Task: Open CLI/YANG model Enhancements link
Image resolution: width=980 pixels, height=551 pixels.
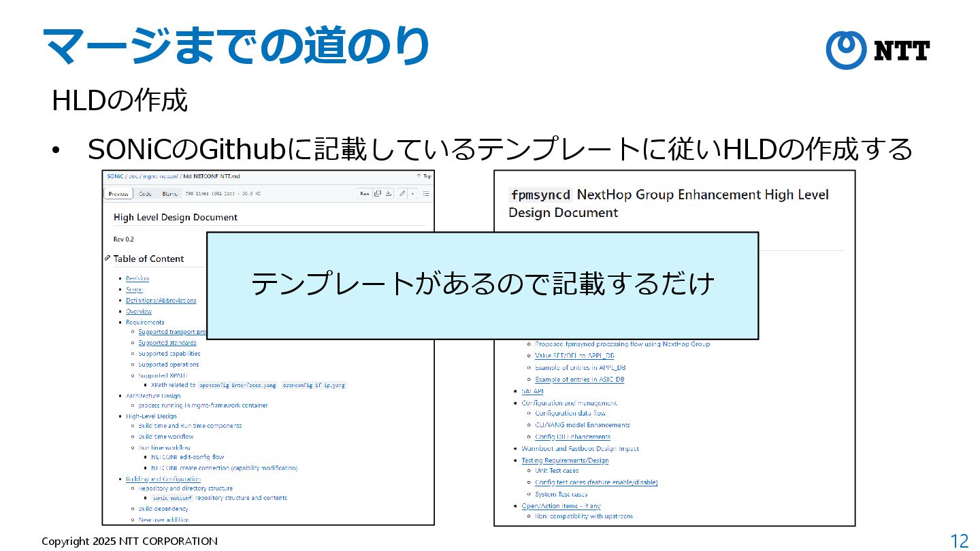Action: tap(583, 425)
